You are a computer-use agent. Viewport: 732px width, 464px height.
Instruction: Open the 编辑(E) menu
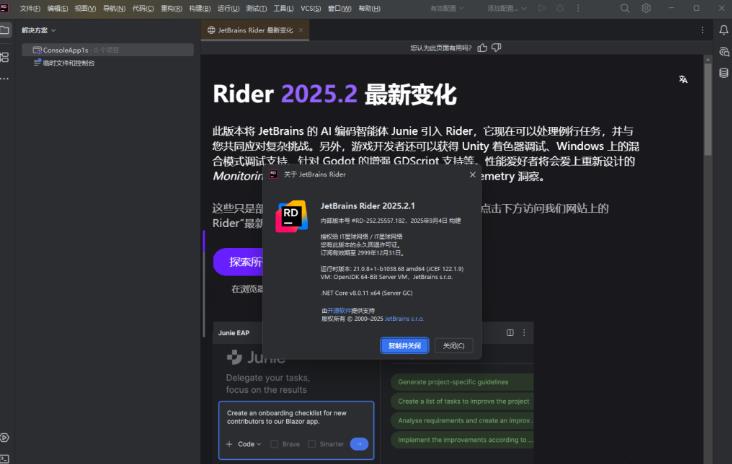[57, 8]
